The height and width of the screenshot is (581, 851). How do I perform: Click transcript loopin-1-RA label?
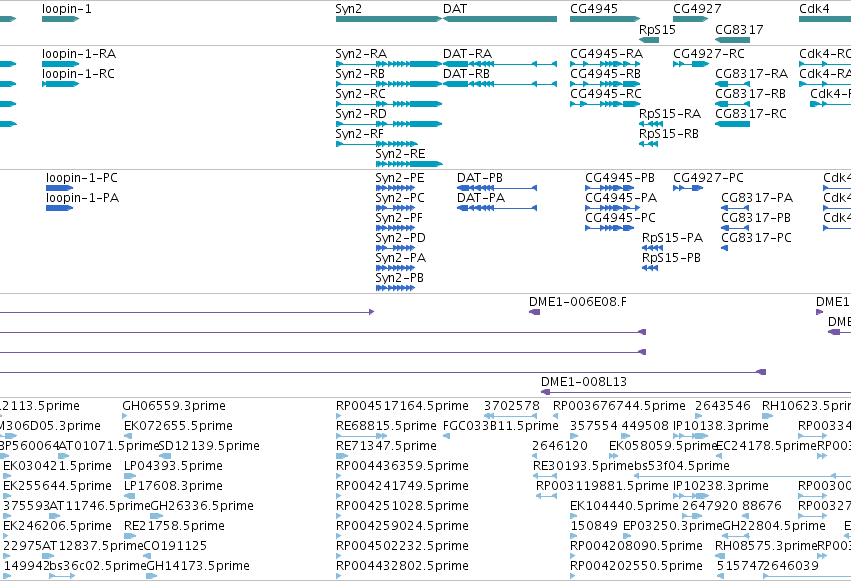79,54
